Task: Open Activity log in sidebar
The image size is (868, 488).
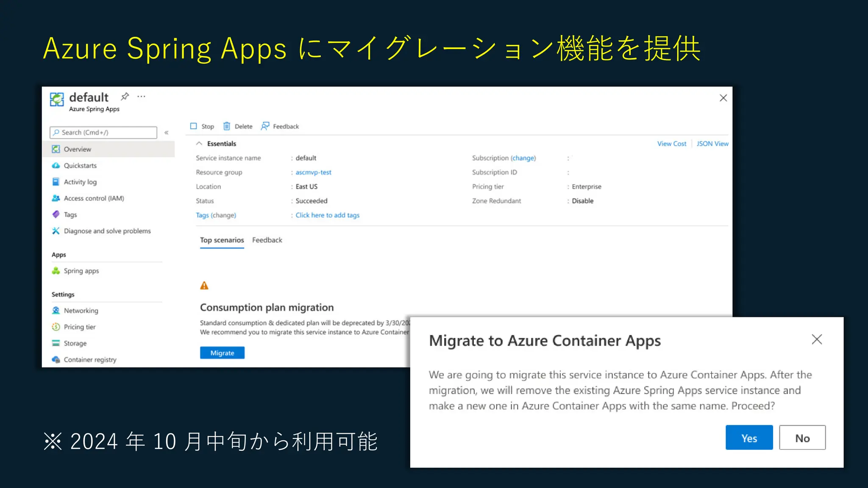Action: pos(80,182)
